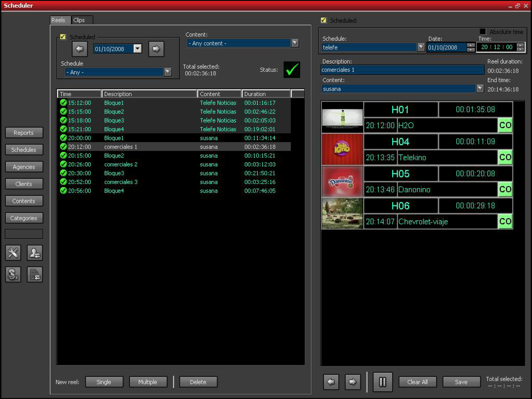
Task: Click the pause button below clip list
Action: pyautogui.click(x=382, y=382)
